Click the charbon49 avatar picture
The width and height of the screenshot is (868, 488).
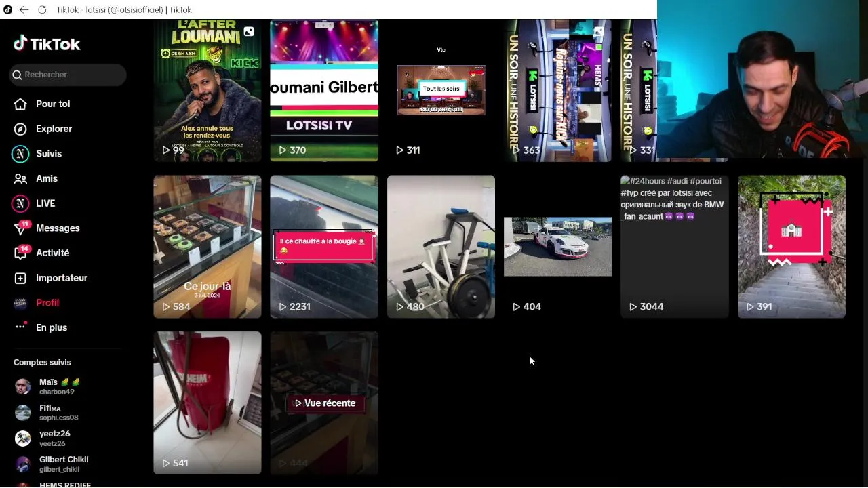click(23, 387)
